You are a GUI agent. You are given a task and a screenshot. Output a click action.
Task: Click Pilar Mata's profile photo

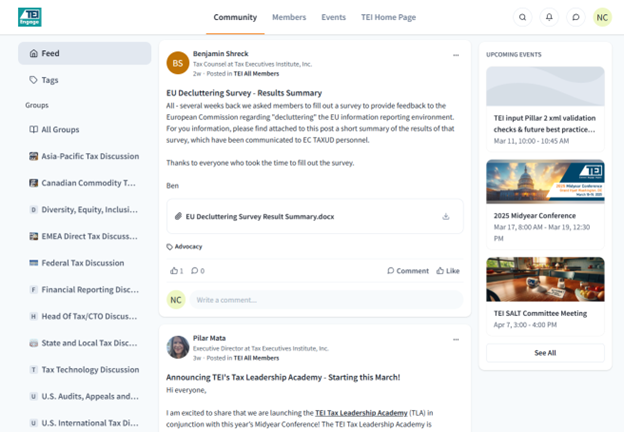177,347
